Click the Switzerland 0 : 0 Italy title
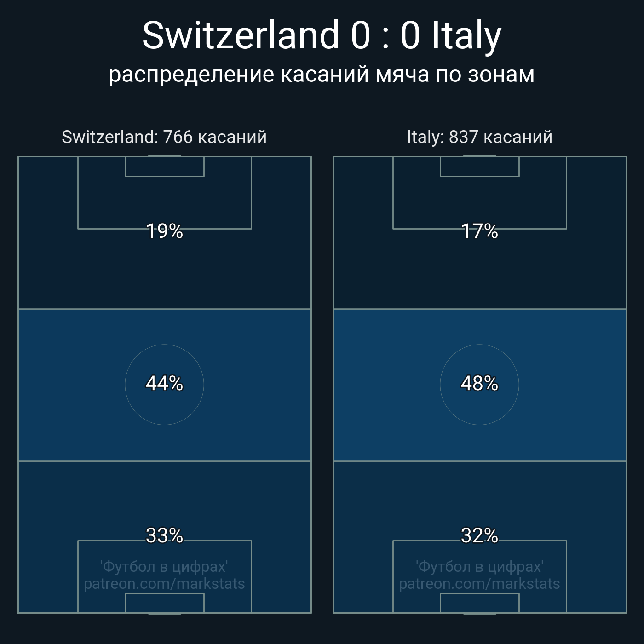 (322, 36)
